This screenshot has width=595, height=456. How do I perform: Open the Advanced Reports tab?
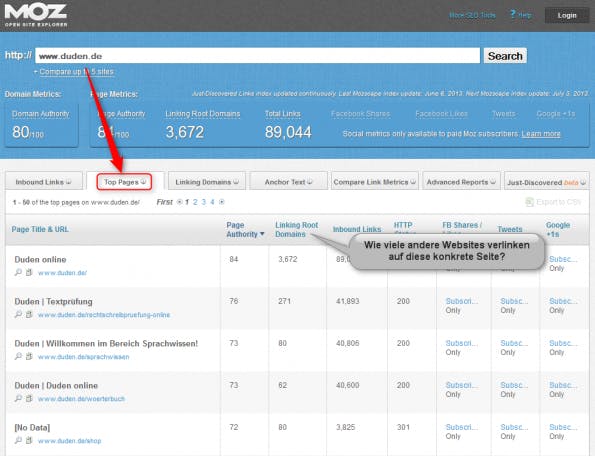461,182
